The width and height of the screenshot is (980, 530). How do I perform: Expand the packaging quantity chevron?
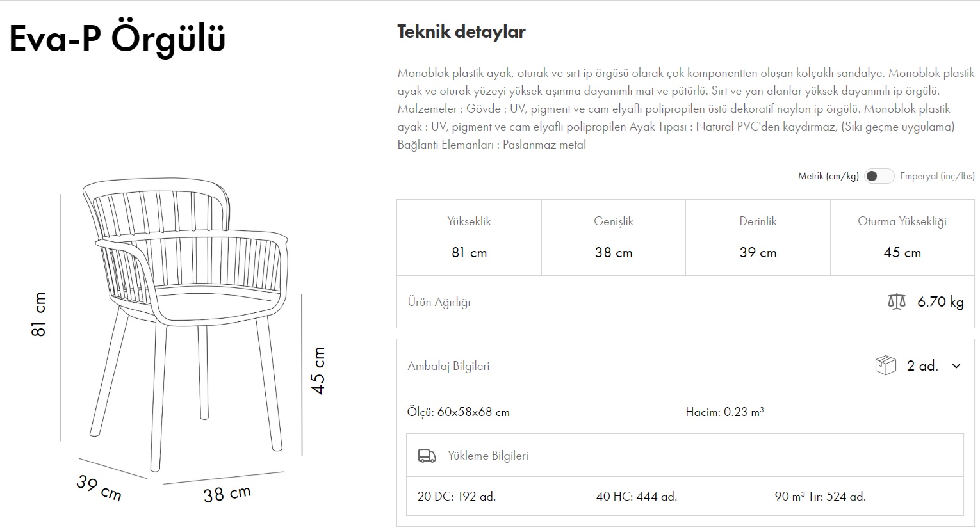click(956, 366)
